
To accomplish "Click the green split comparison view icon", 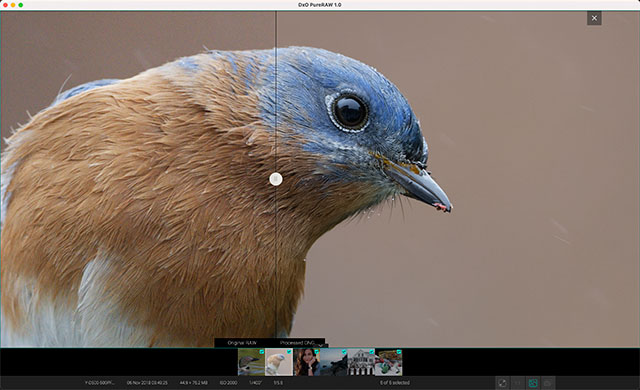I will click(533, 383).
